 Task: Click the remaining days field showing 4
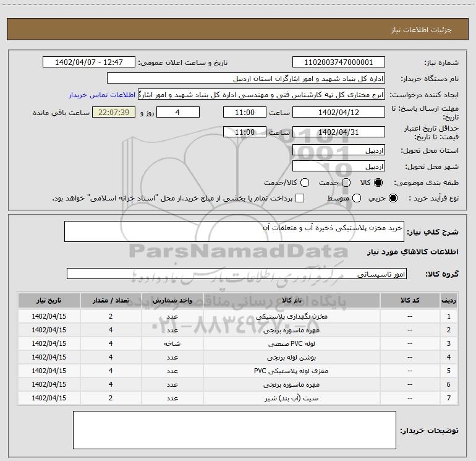[178, 113]
